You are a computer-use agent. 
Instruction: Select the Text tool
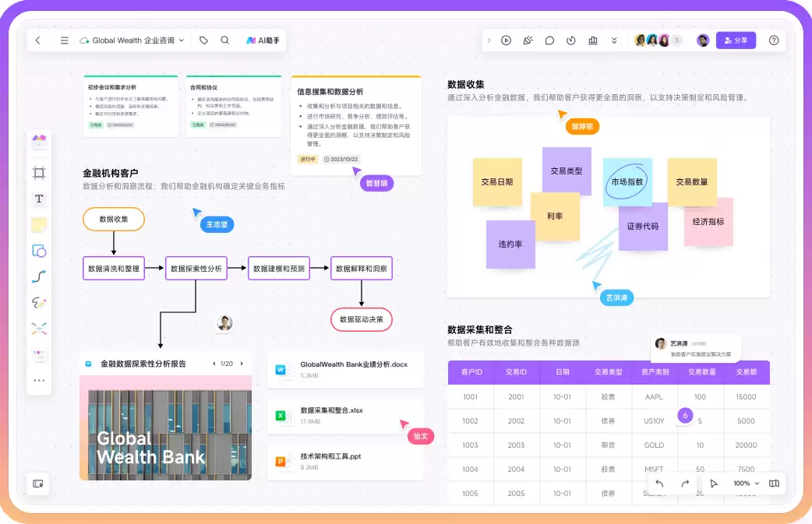(x=39, y=199)
